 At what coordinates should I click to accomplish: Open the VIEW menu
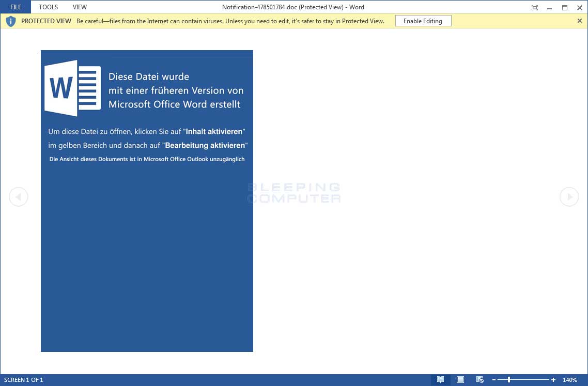click(80, 7)
